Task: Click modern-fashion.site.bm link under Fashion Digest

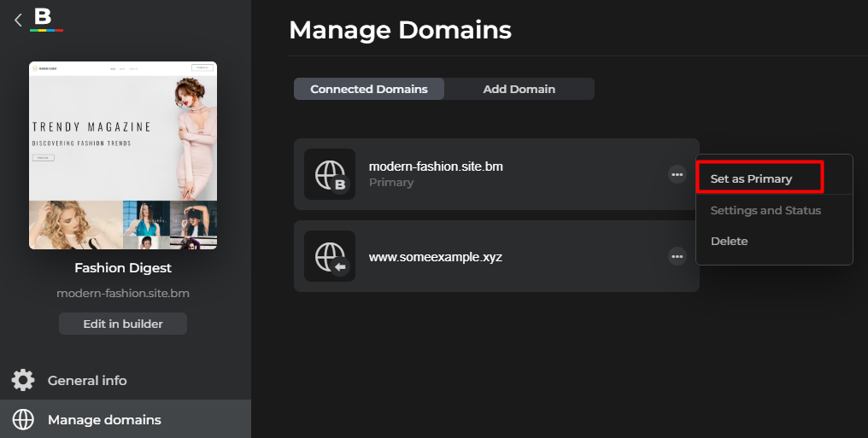Action: click(x=123, y=293)
